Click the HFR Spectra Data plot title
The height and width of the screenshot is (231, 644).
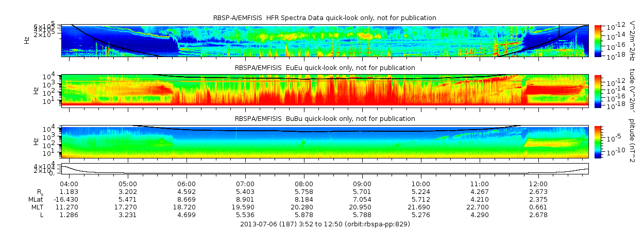pyautogui.click(x=325, y=18)
